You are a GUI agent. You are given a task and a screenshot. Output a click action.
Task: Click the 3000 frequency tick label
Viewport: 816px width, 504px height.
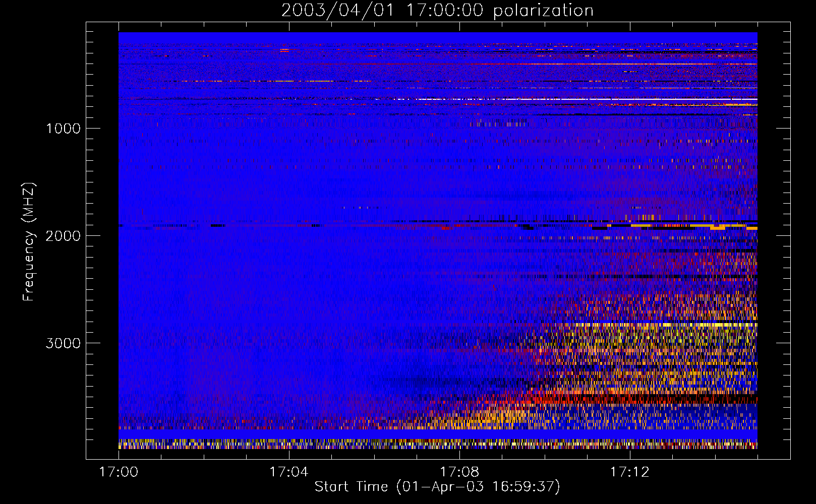coord(63,343)
